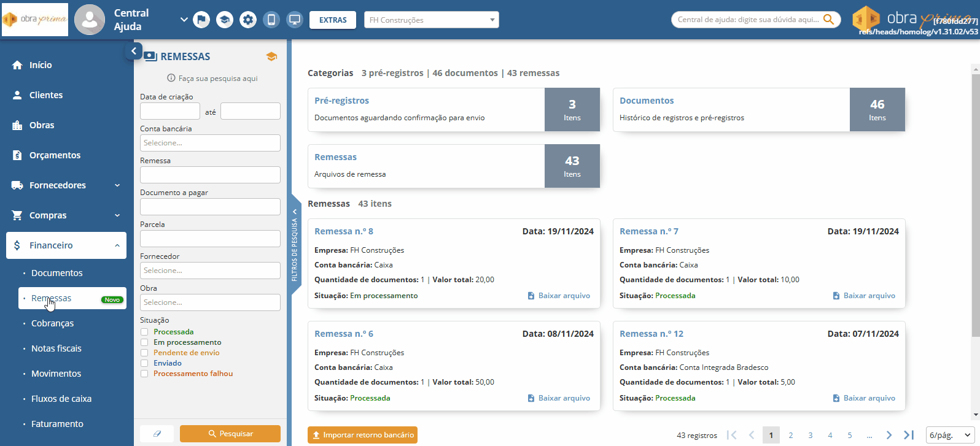The width and height of the screenshot is (980, 446).
Task: Tick the Pendente de envio checkbox
Action: pos(144,353)
